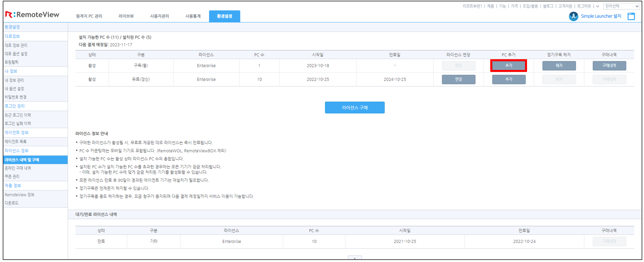Image resolution: width=644 pixels, height=262 pixels.
Task: Click the rocket Simple Launcher icon
Action: tap(573, 16)
